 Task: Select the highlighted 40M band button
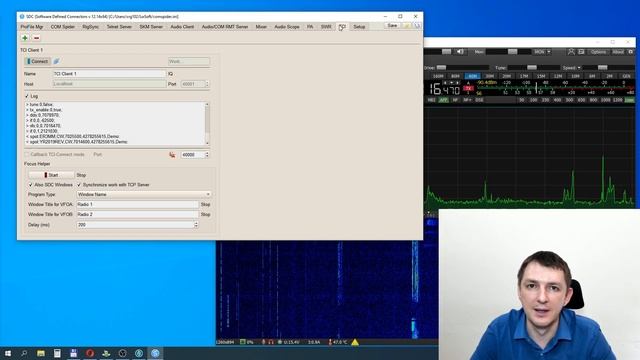[x=473, y=76]
